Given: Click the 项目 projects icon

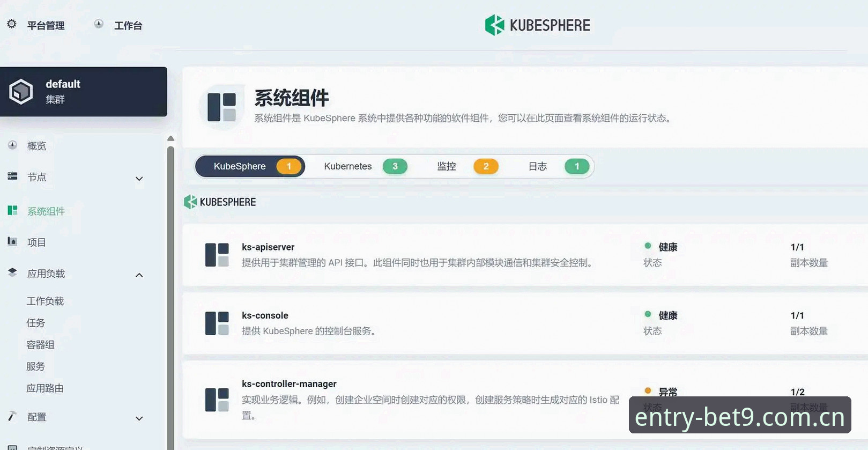Looking at the screenshot, I should pos(12,241).
